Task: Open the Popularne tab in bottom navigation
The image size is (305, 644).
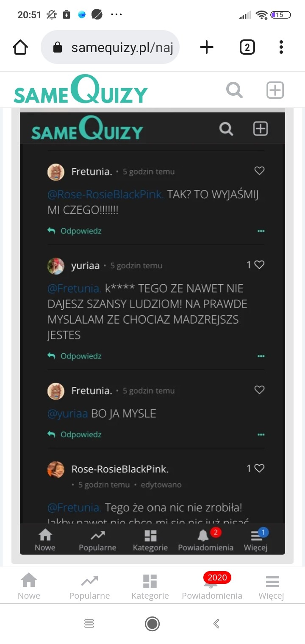Action: [89, 586]
